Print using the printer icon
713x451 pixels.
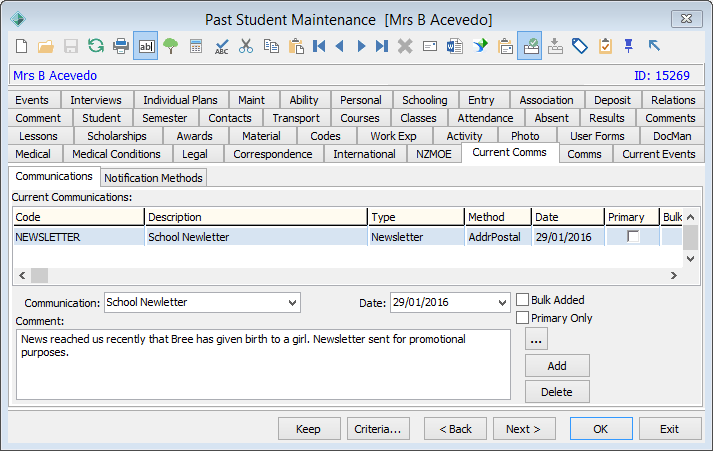click(x=121, y=46)
